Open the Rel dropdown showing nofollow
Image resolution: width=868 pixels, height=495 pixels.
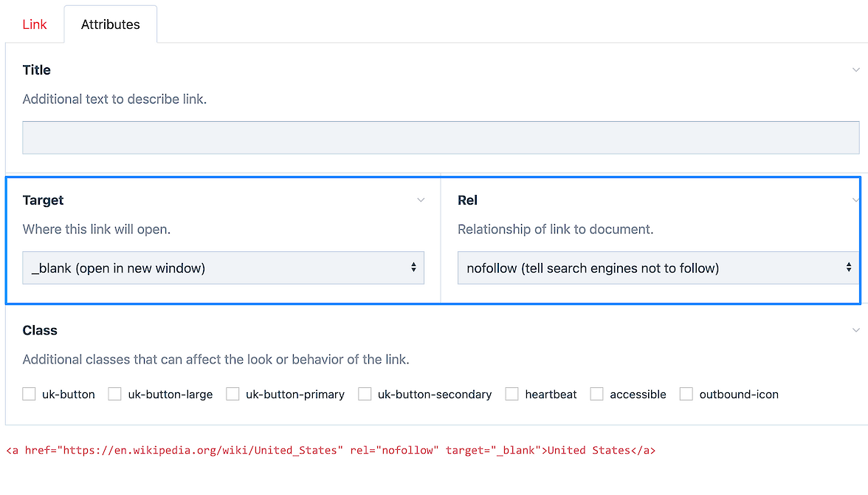click(657, 268)
